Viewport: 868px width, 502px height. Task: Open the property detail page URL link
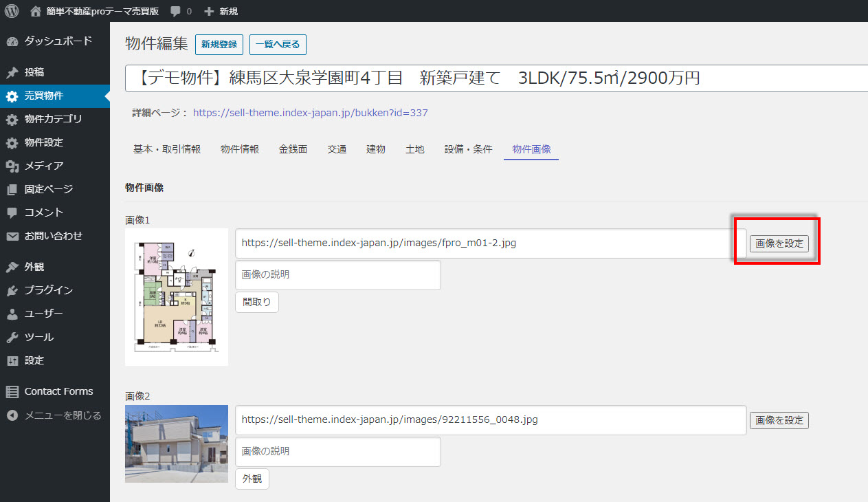pyautogui.click(x=310, y=113)
